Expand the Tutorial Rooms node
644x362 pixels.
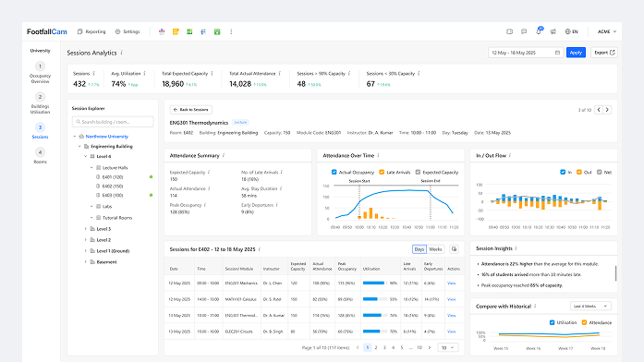pyautogui.click(x=91, y=218)
